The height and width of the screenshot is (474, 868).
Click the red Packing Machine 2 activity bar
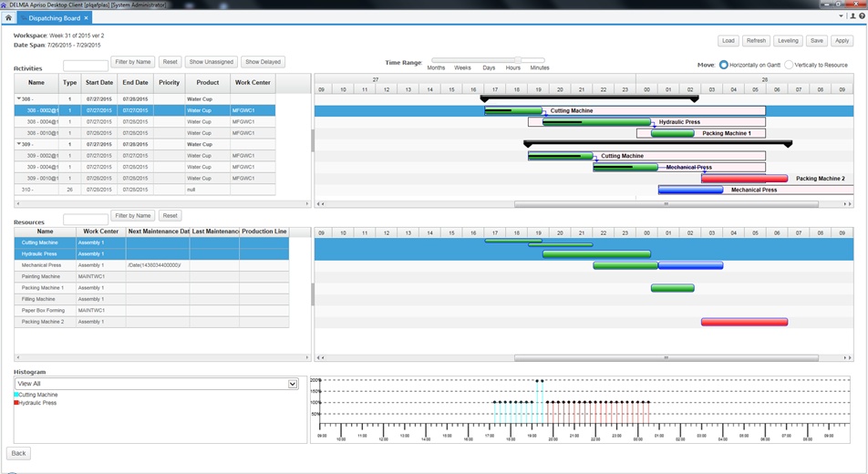click(745, 179)
